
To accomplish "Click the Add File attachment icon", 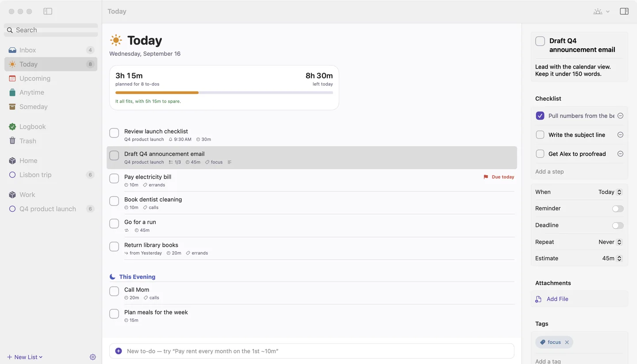I will point(538,299).
